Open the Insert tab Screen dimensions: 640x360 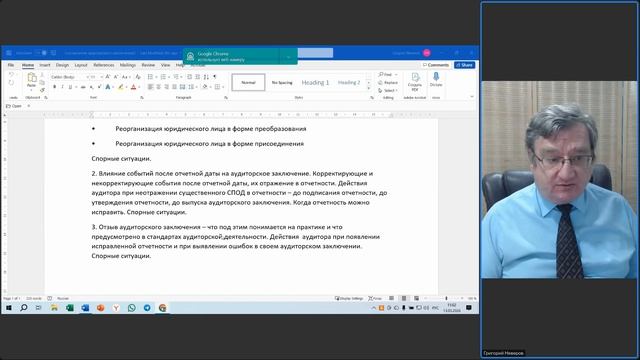45,65
